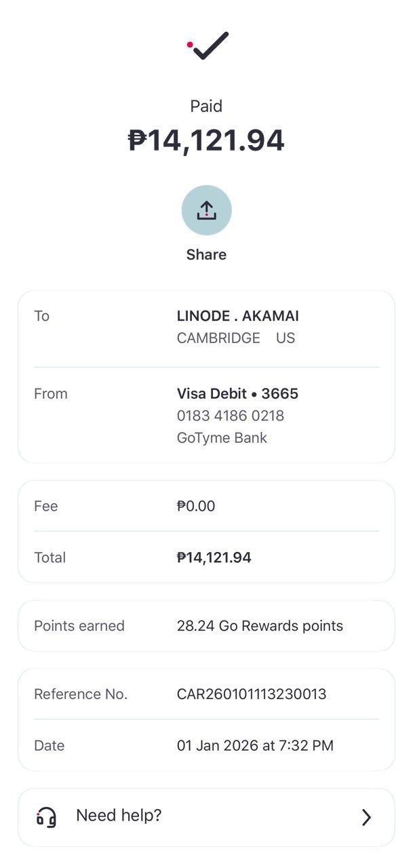The width and height of the screenshot is (413, 868).
Task: Click the account number 0183 4186 0218
Action: coord(230,416)
